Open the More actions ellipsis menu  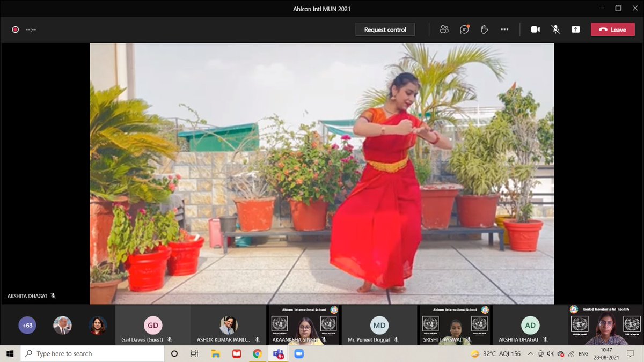click(x=504, y=29)
